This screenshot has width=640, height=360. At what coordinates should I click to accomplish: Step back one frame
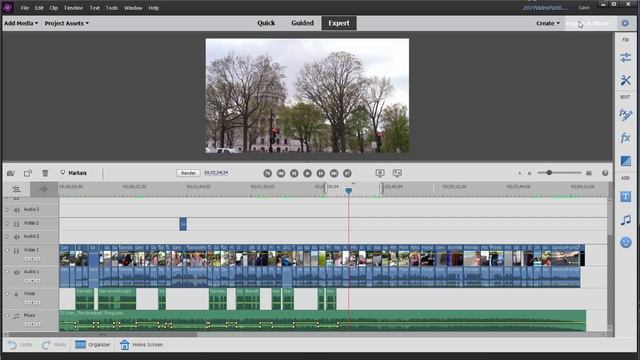click(x=294, y=173)
